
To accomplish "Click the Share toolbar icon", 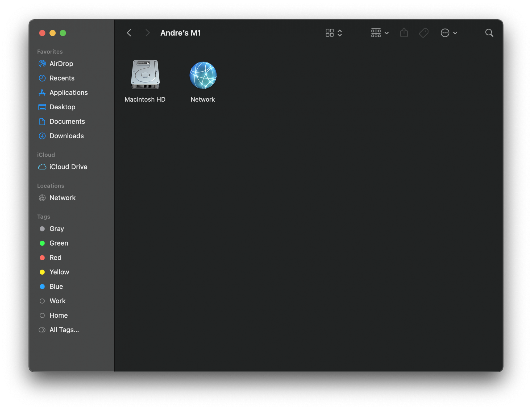I will tap(404, 33).
